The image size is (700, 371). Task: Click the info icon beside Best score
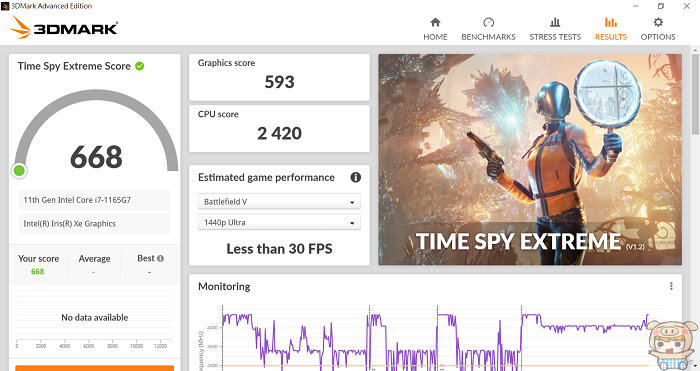[160, 258]
